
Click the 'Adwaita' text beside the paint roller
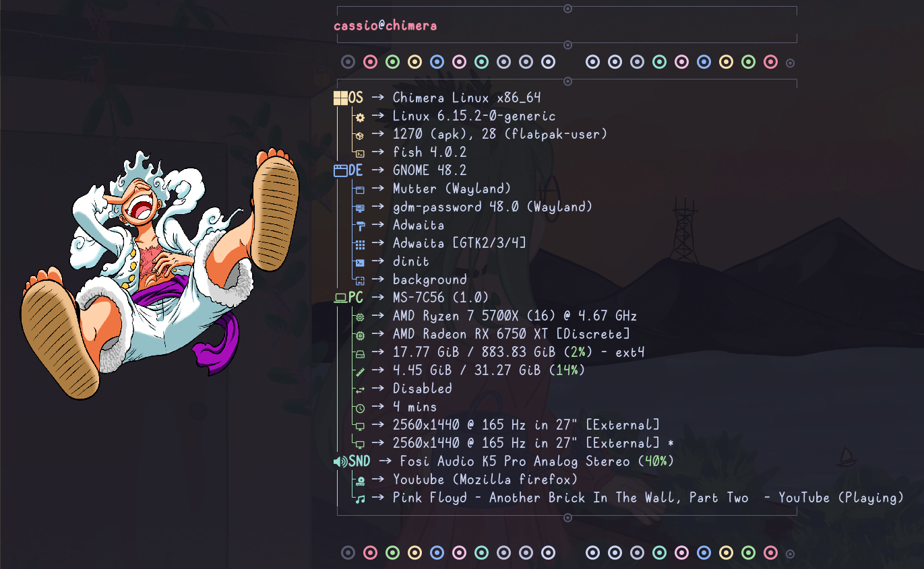tap(419, 226)
